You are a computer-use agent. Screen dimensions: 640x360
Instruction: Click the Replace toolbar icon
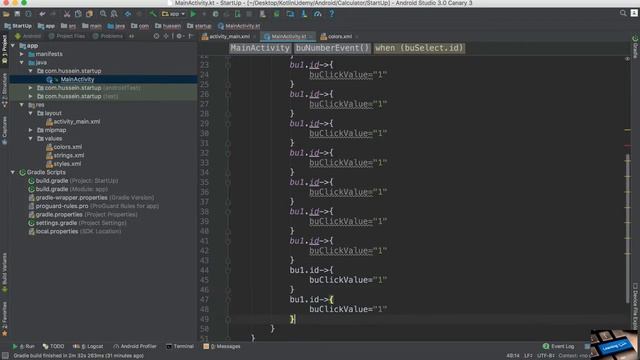click(114, 14)
